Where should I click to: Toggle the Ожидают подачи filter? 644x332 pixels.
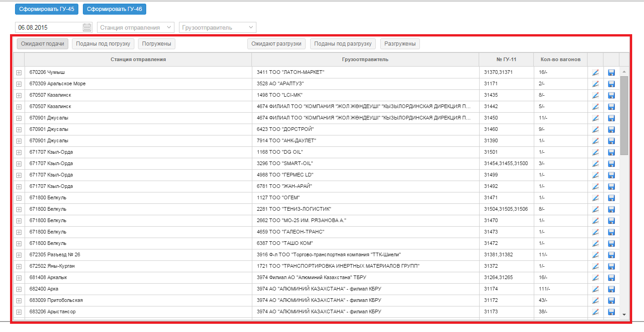point(42,44)
